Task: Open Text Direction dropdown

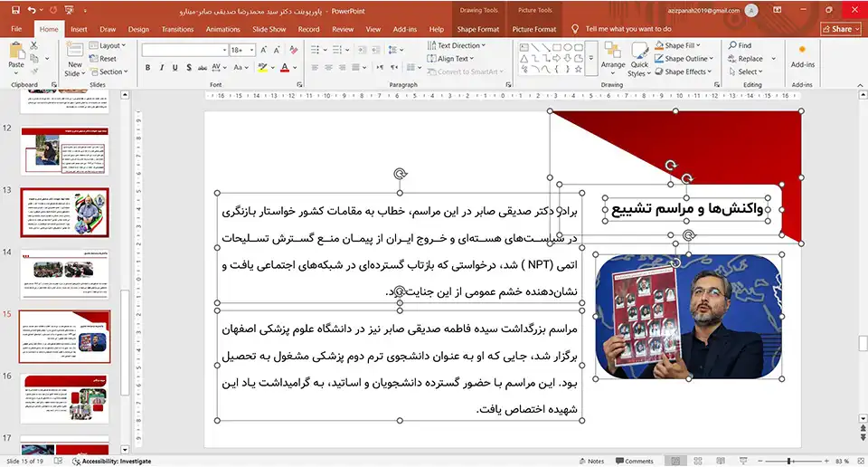Action: pos(456,45)
